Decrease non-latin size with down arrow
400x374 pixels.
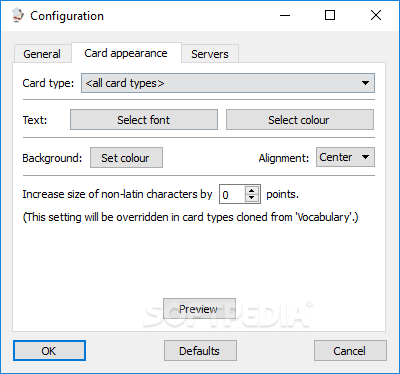(x=252, y=198)
